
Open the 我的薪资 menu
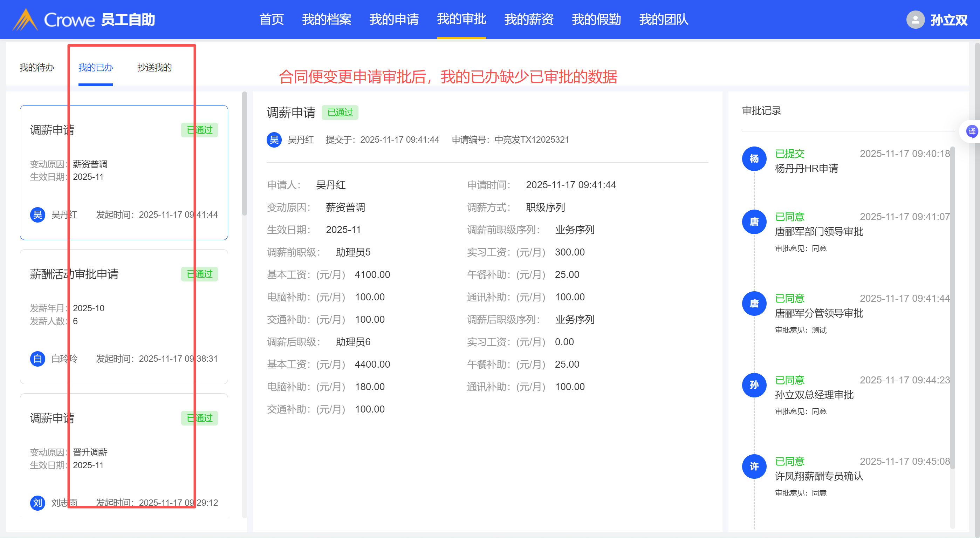(x=529, y=19)
